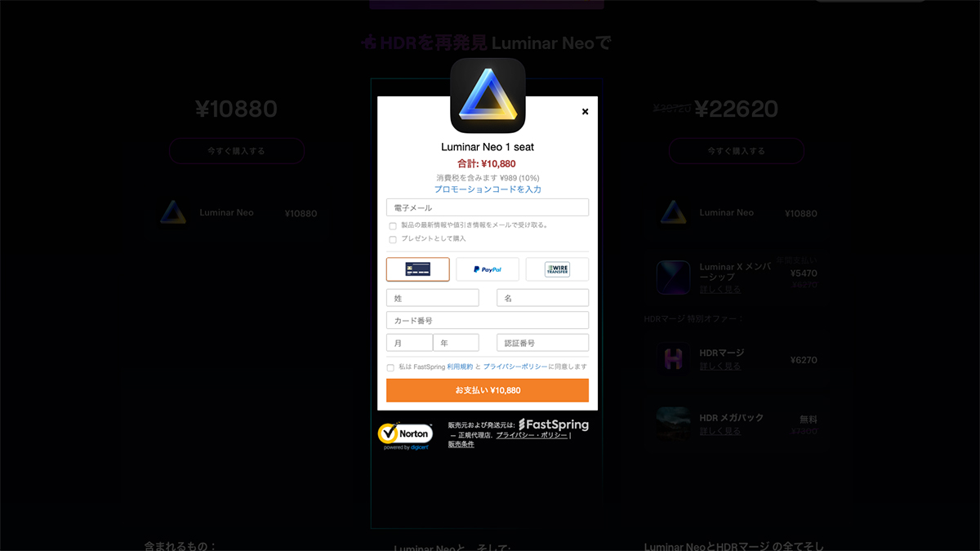The image size is (980, 551).
Task: Open 詳しく見る under HDRマージ
Action: click(x=720, y=366)
